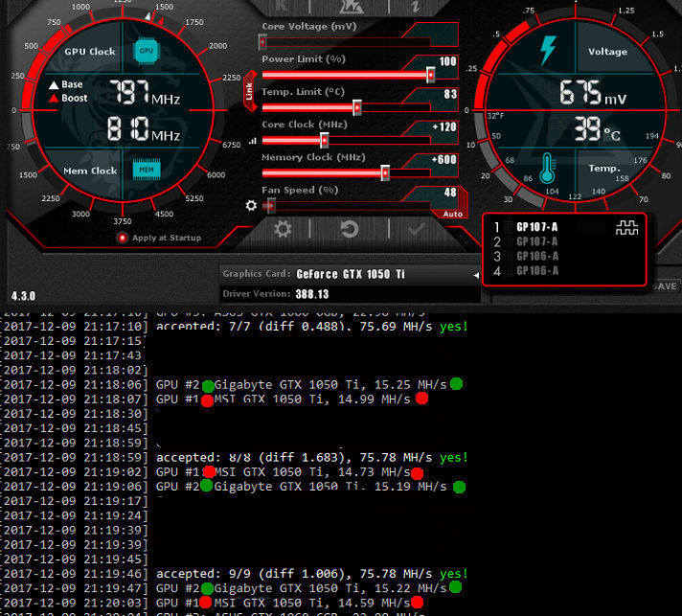Toggle the Auto fan speed button
682x616 pixels.
452,214
